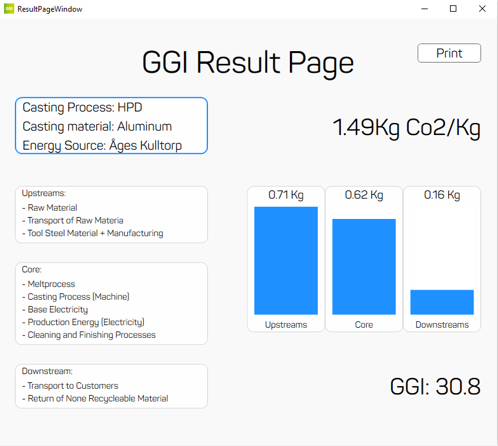Click the 1.49Kg Co2/Kg total value
Viewport: 498px width, 446px height.
pos(406,128)
